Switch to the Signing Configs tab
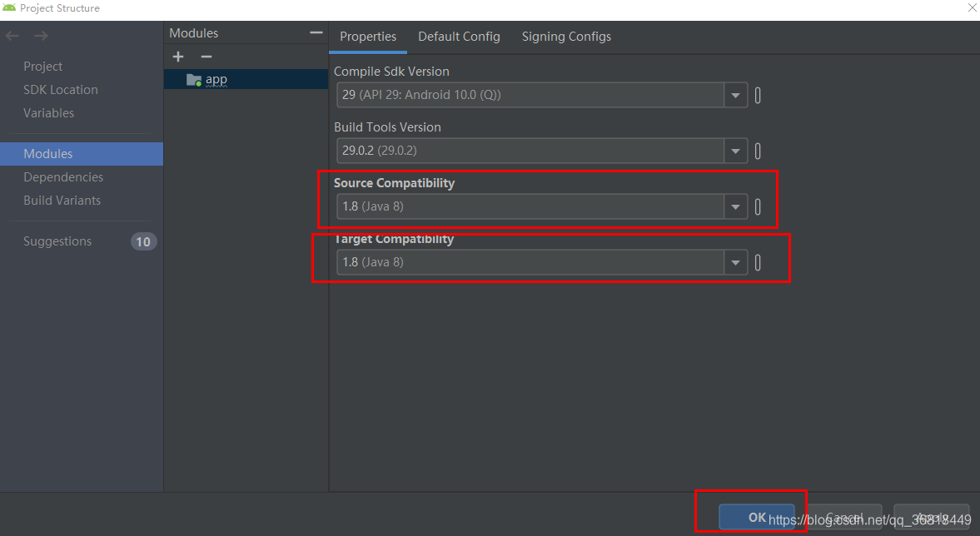Screen dimensions: 980x536 [566, 37]
